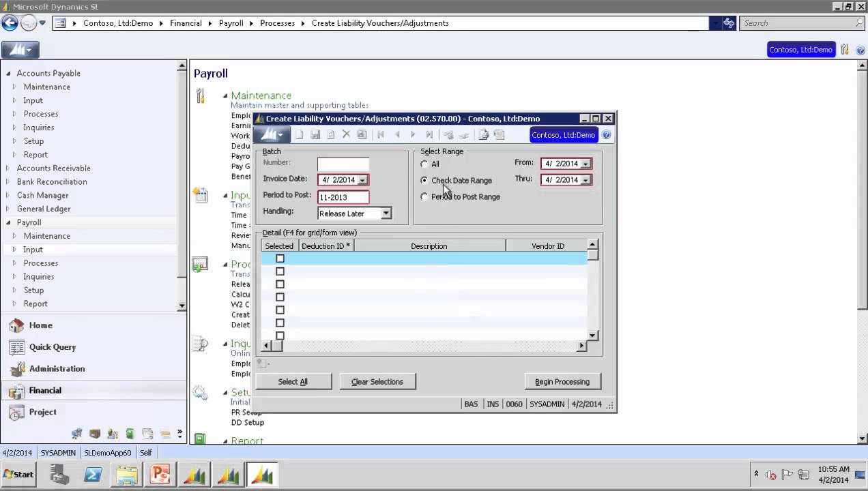The height and width of the screenshot is (491, 868).
Task: Click the blue help icon in main window header
Action: click(x=860, y=50)
